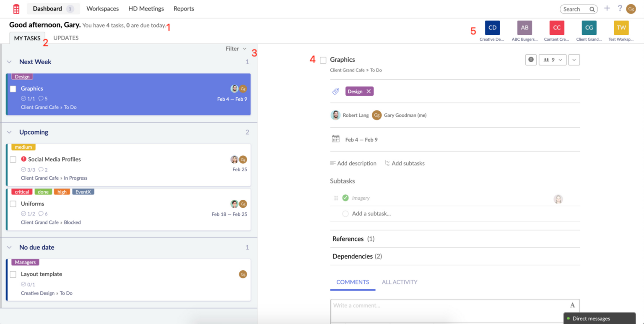Switch to the UPDATES tab

pos(66,37)
